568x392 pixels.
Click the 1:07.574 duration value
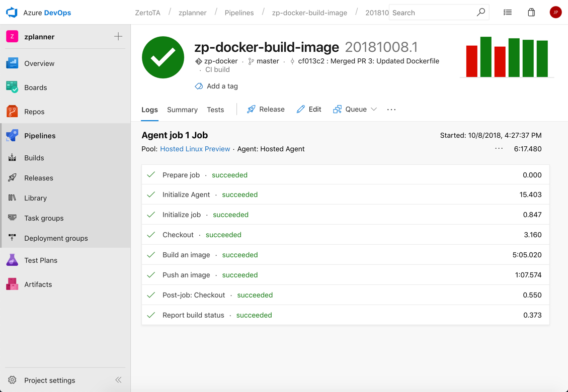(x=528, y=275)
